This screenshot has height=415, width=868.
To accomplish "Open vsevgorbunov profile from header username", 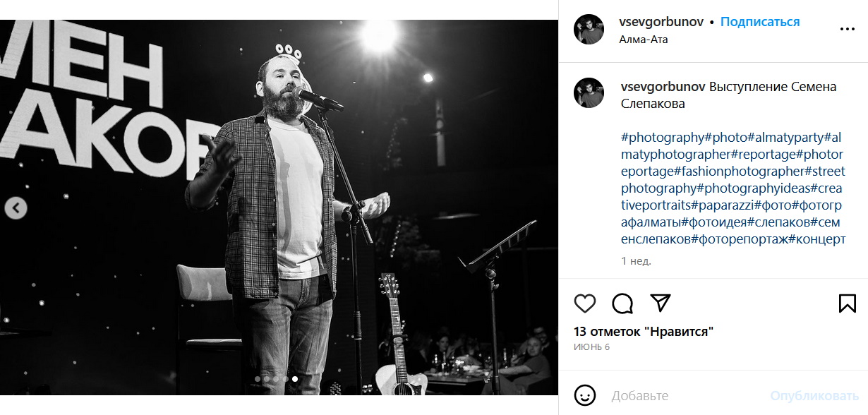I will click(661, 22).
